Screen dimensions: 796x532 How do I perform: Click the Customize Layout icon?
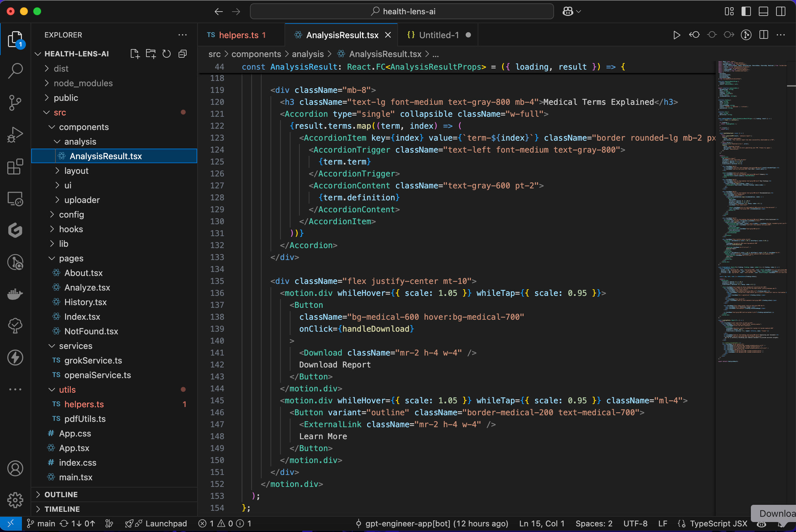click(729, 12)
